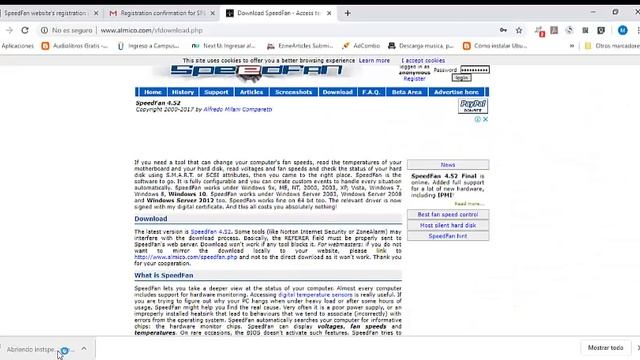Image resolution: width=640 pixels, height=360 pixels.
Task: Click the Password input field
Action: click(475, 70)
